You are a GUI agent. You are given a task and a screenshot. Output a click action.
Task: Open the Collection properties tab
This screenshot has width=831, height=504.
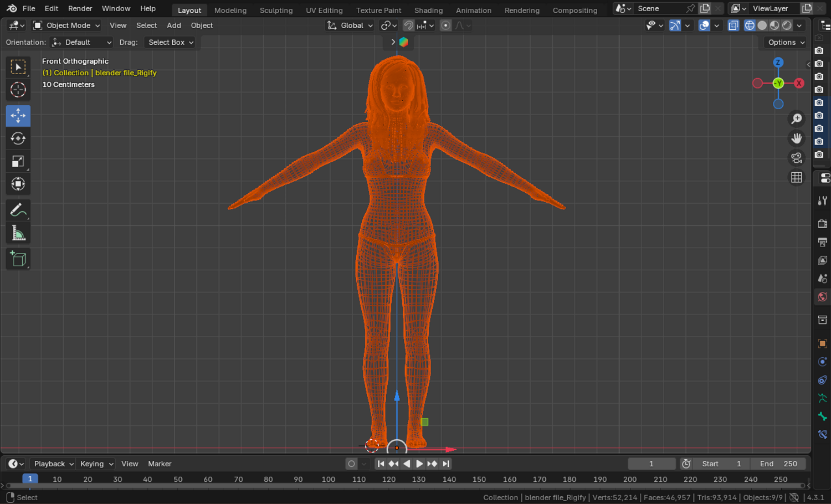coord(823,320)
